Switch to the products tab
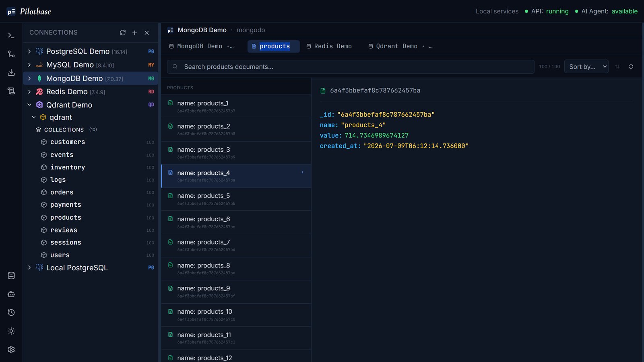 point(274,46)
